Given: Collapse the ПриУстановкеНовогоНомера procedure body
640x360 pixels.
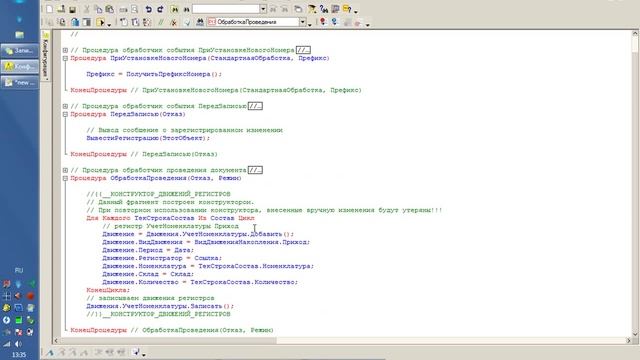Looking at the screenshot, I should (65, 58).
